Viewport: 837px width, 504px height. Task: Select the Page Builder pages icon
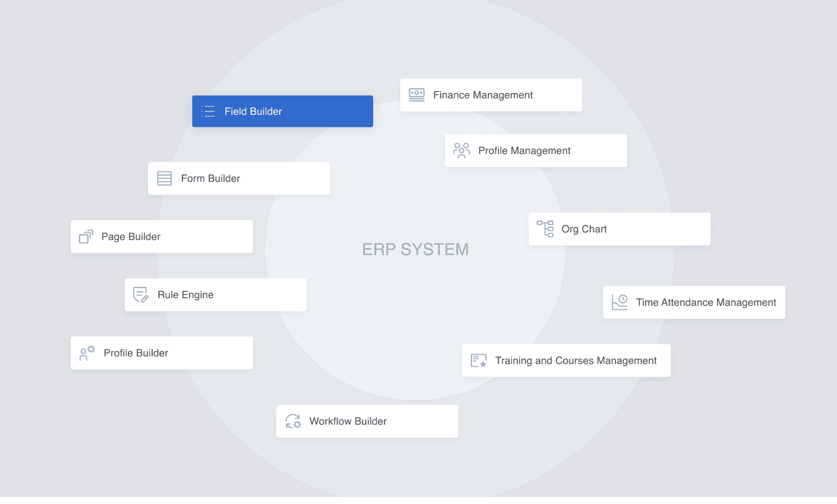coord(86,237)
